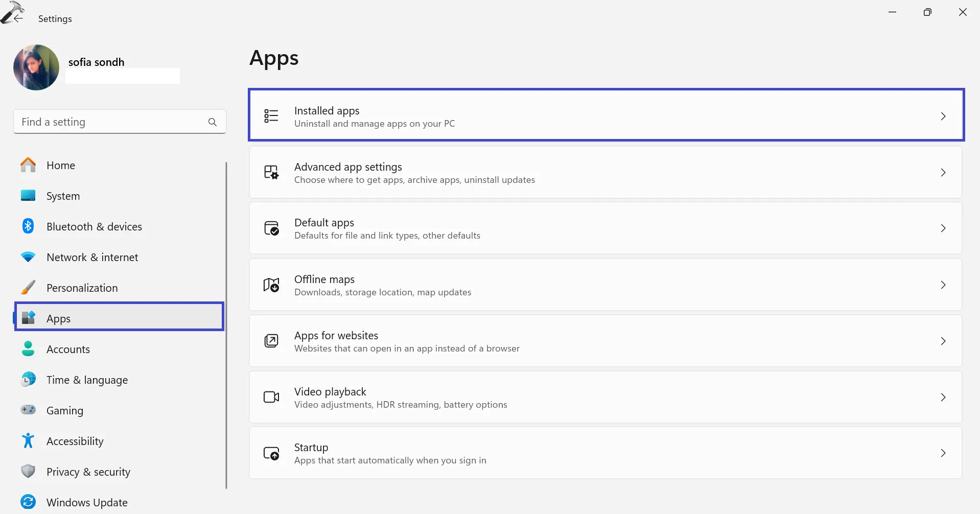
Task: Expand Installed apps using its chevron
Action: [943, 116]
